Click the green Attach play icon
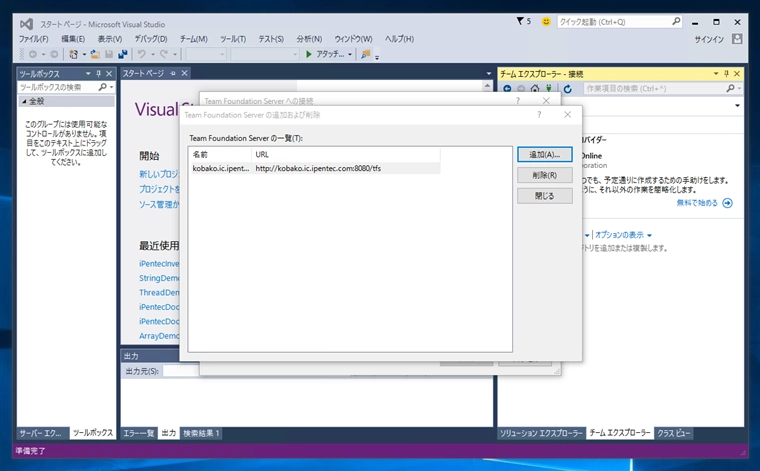This screenshot has width=760, height=471. 309,54
